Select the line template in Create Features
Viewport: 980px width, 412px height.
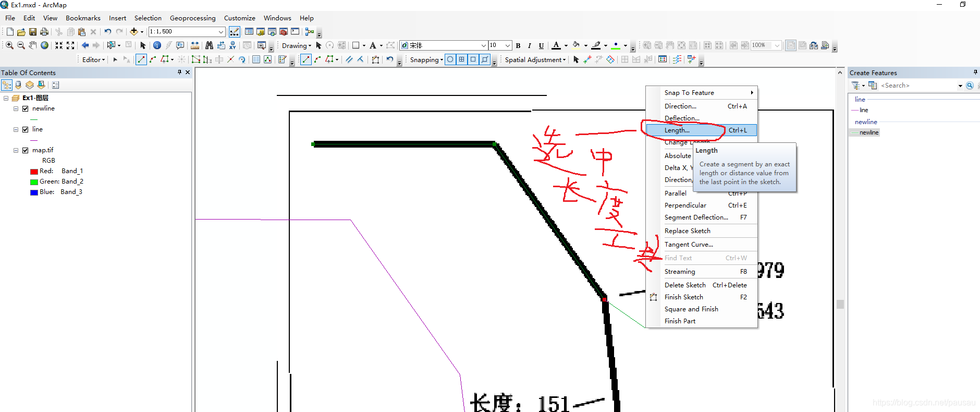click(x=860, y=110)
